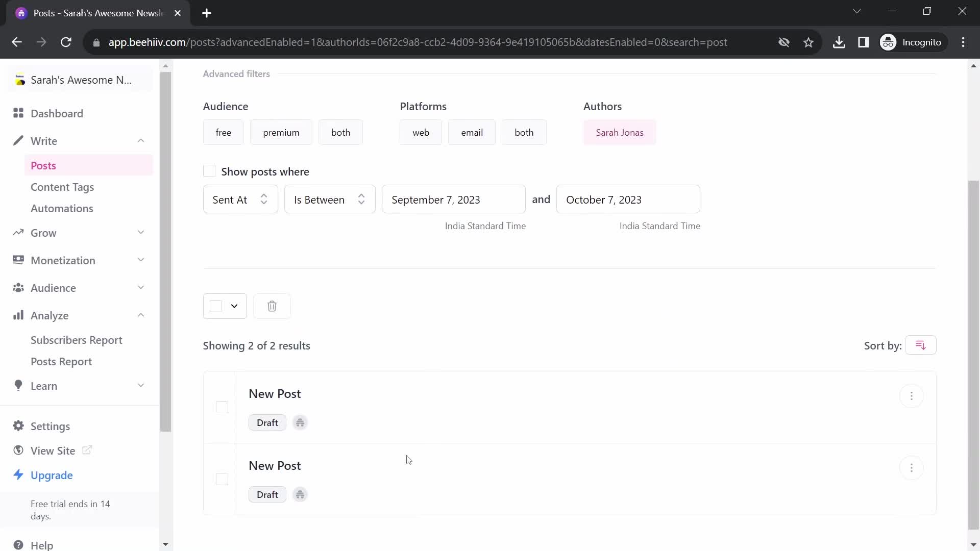Screen dimensions: 980x551
Task: Open the Is Between condition dropdown
Action: click(x=330, y=200)
